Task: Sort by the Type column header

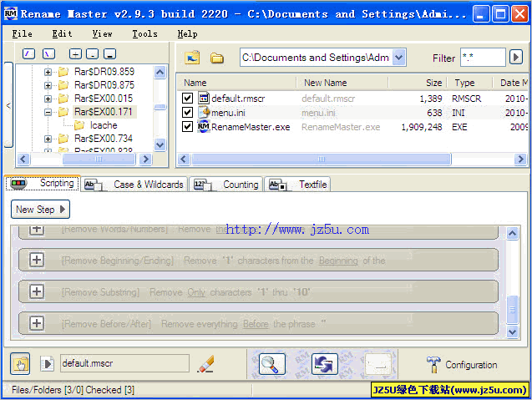Action: [x=469, y=83]
